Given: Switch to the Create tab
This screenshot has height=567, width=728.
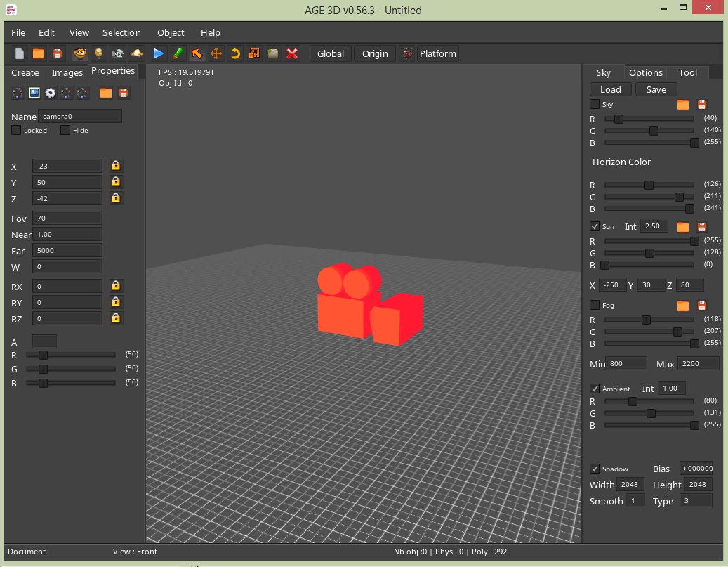Looking at the screenshot, I should coord(25,72).
